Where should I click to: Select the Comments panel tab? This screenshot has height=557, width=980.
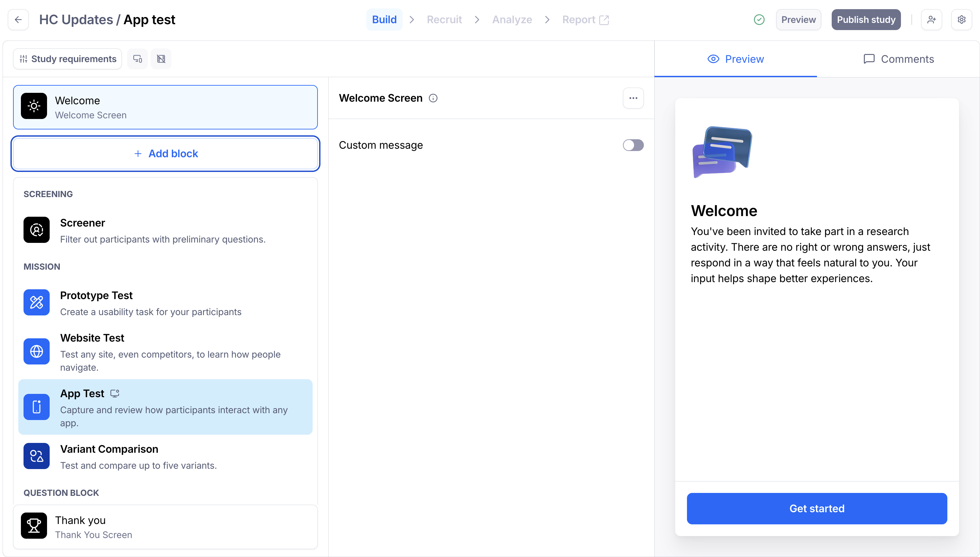click(x=899, y=59)
